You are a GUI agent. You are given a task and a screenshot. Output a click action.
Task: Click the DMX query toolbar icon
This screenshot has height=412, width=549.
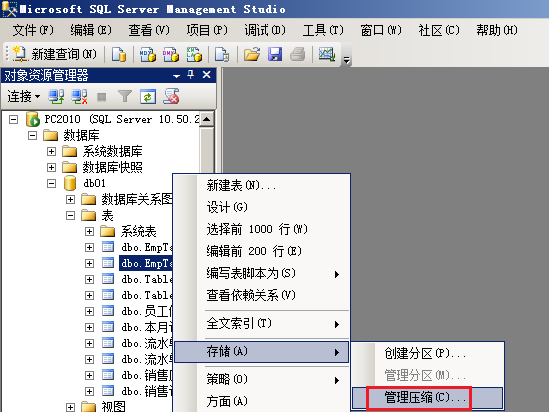[x=171, y=54]
